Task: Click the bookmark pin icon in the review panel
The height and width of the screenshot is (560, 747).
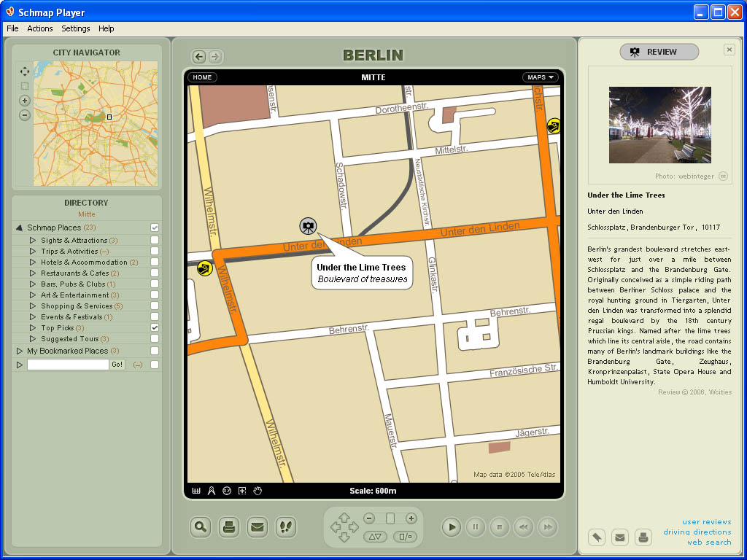Action: [x=597, y=537]
